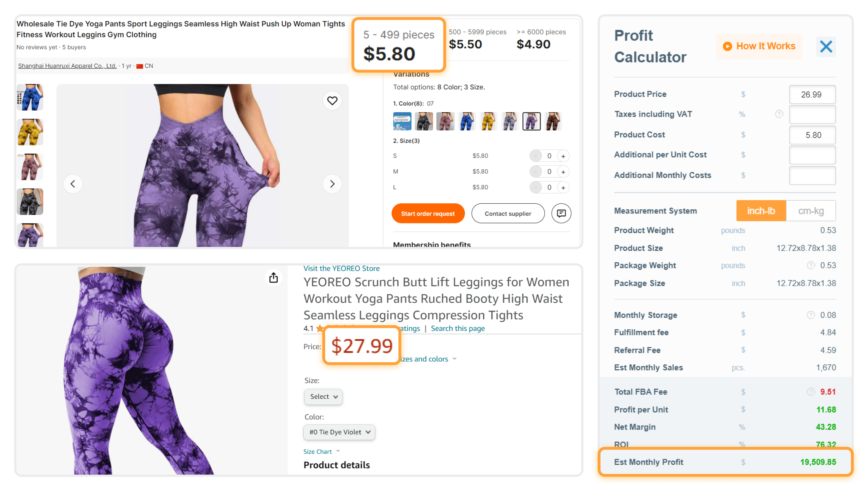Show the next product image
868x491 pixels.
pos(333,184)
